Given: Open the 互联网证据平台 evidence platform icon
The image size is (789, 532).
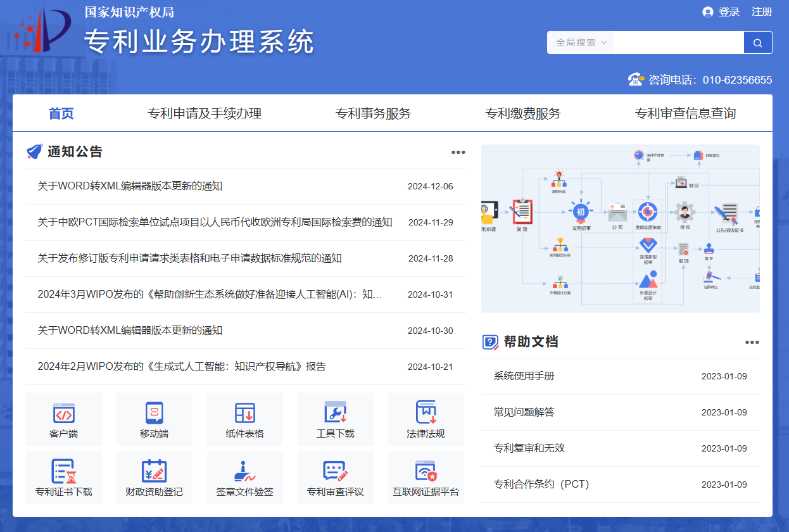Looking at the screenshot, I should click(426, 478).
